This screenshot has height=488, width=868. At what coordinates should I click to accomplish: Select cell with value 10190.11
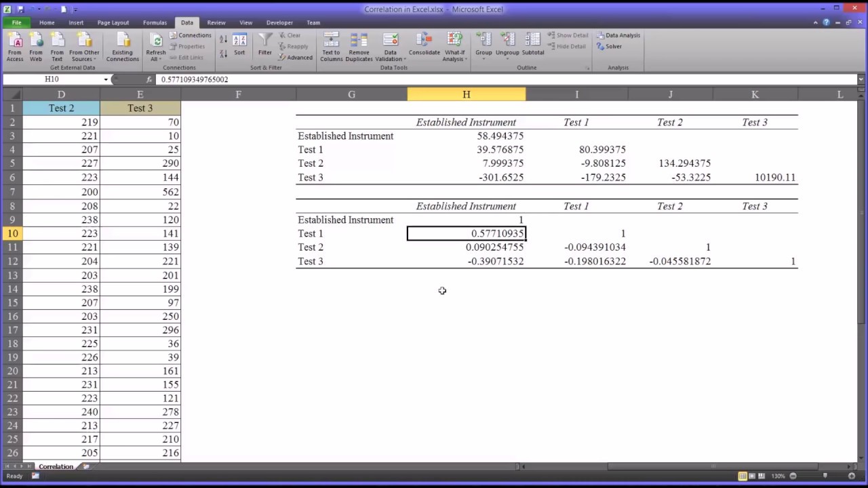755,177
